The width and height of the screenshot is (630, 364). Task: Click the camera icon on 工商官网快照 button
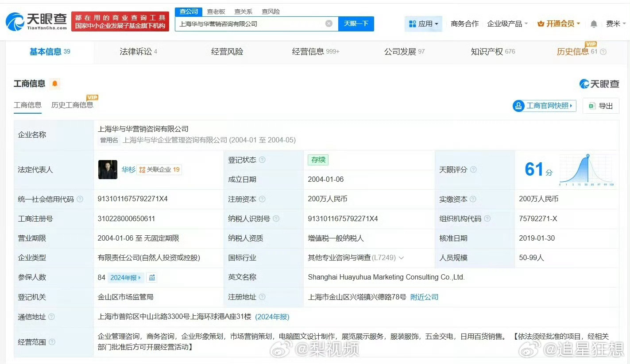pyautogui.click(x=518, y=106)
